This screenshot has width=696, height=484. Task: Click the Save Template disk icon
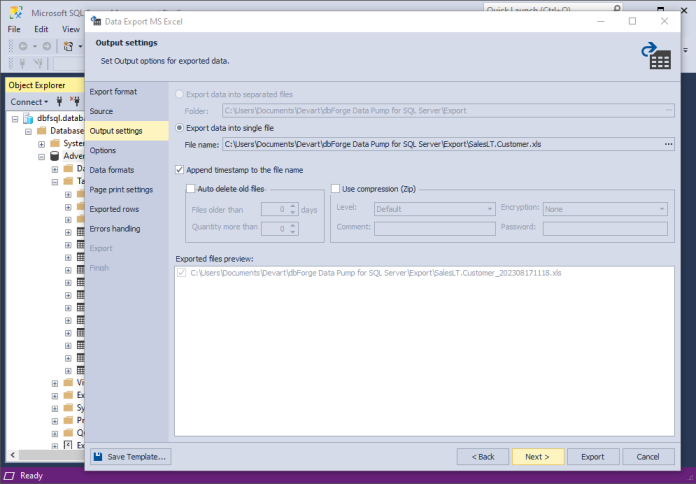pyautogui.click(x=98, y=456)
